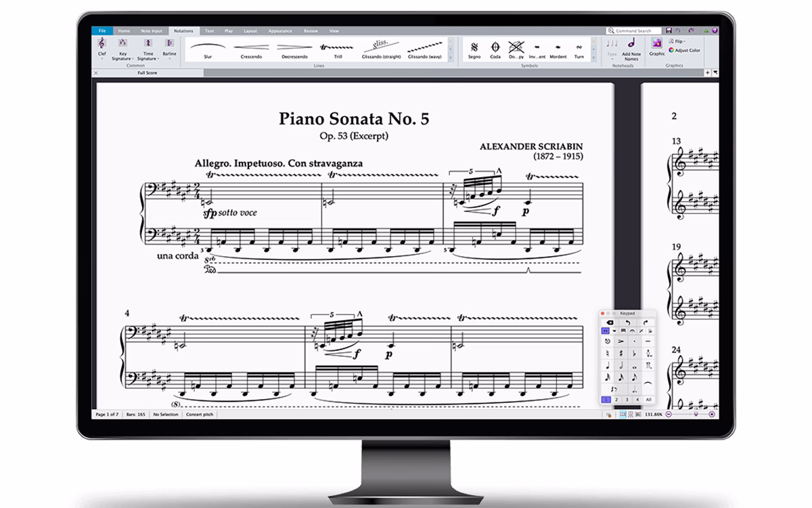
Task: Open a new tab with the plus button
Action: 707,72
